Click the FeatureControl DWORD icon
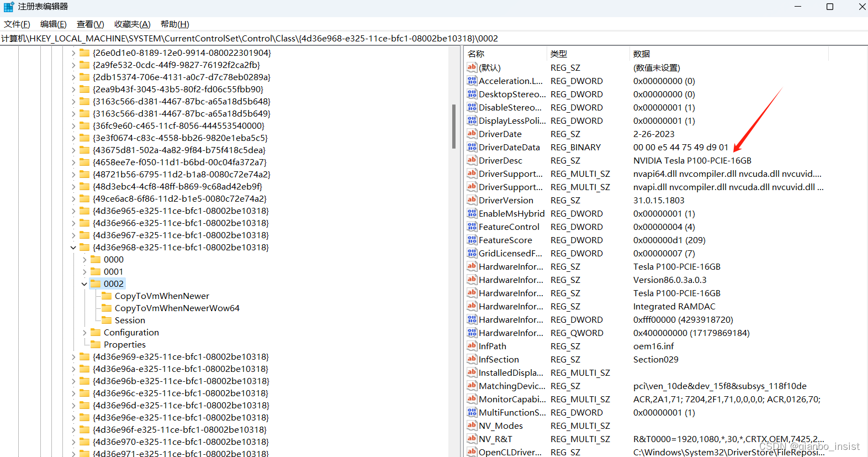This screenshot has height=457, width=868. (472, 227)
